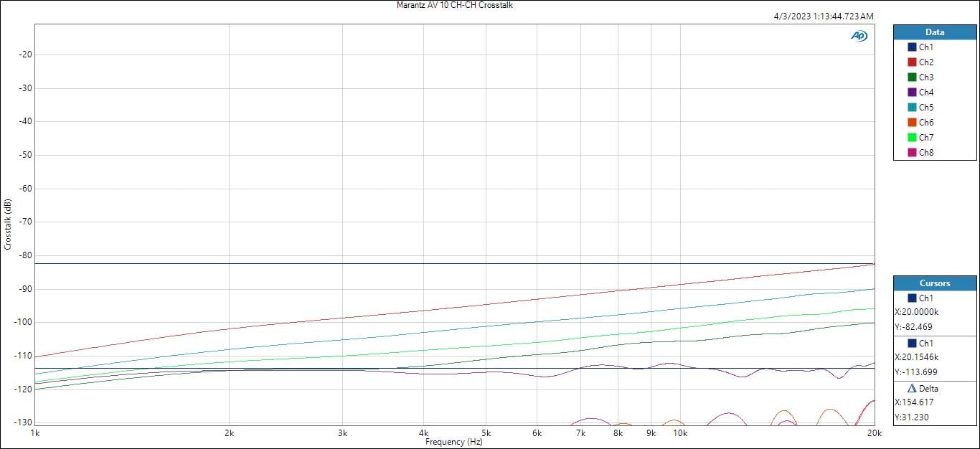Click the purple Ch4 legend swatch
The image size is (980, 449).
(x=912, y=93)
